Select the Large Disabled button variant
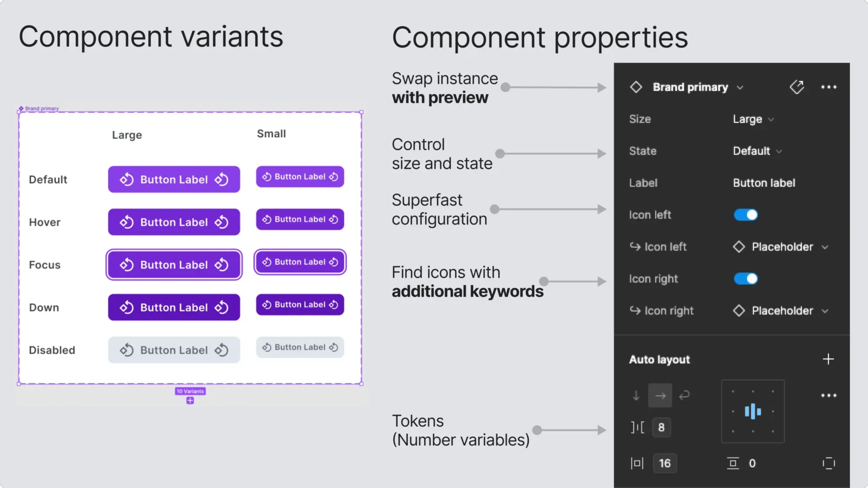This screenshot has width=868, height=488. [174, 350]
